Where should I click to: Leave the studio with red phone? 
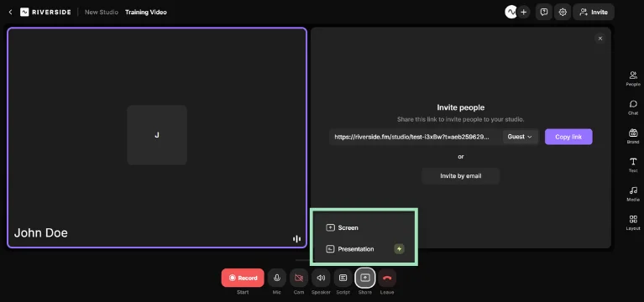coord(387,278)
